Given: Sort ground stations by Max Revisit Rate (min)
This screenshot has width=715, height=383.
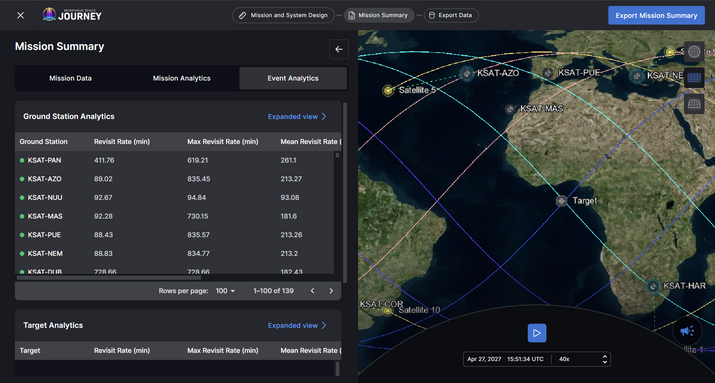Looking at the screenshot, I should (x=223, y=141).
